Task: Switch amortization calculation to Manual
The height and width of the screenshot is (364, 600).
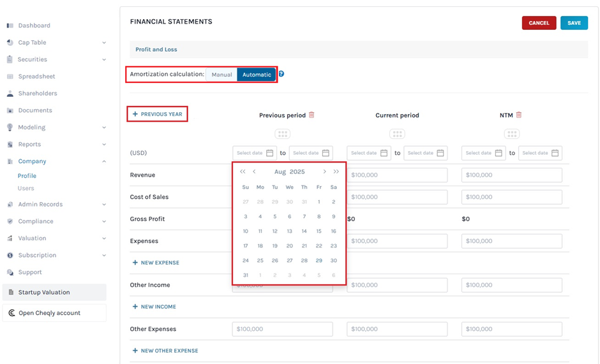Action: 221,75
